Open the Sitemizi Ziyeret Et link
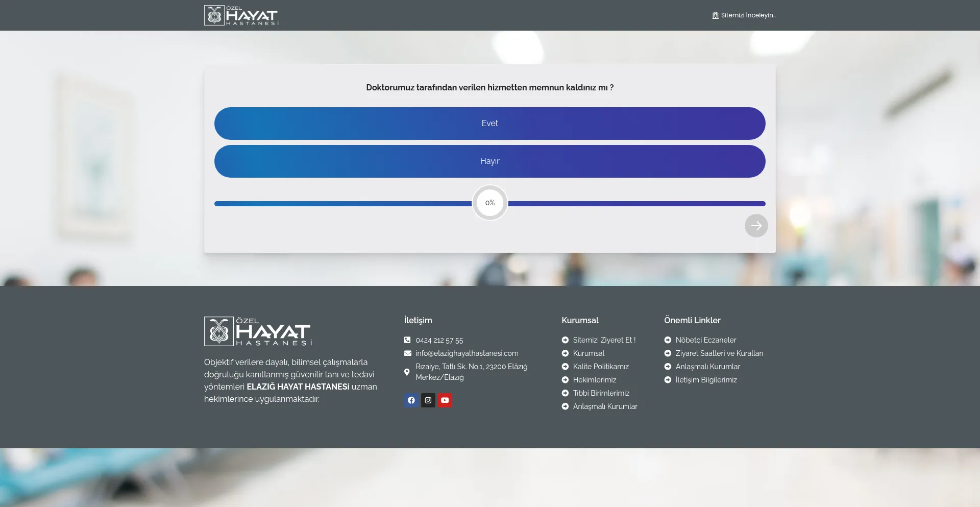 [x=604, y=340]
